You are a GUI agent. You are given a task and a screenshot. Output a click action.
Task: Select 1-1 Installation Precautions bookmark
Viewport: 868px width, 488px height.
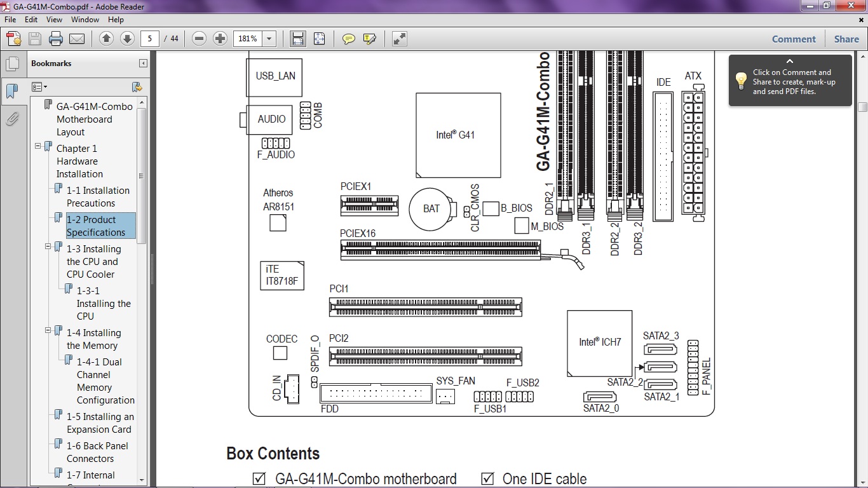[x=98, y=197]
